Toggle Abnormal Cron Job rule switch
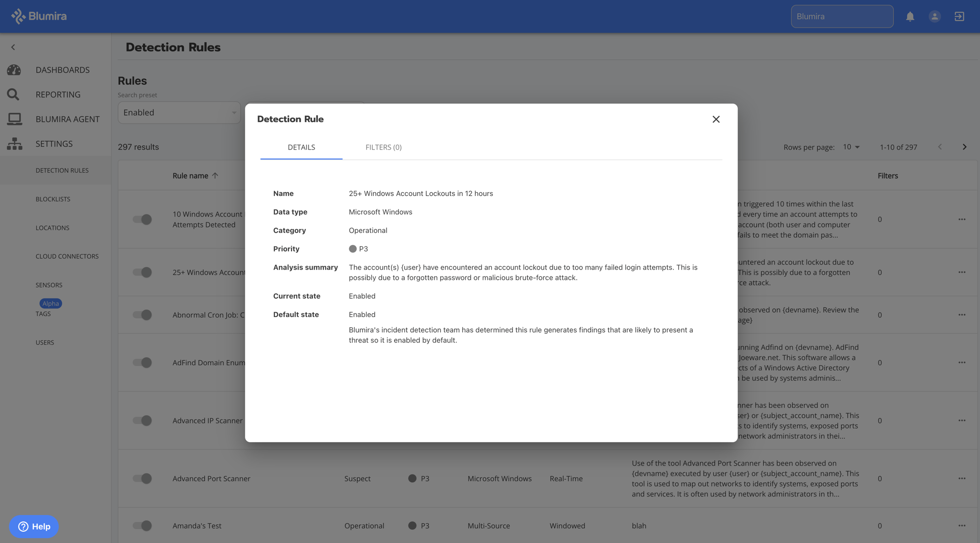Viewport: 980px width, 543px height. pos(142,315)
